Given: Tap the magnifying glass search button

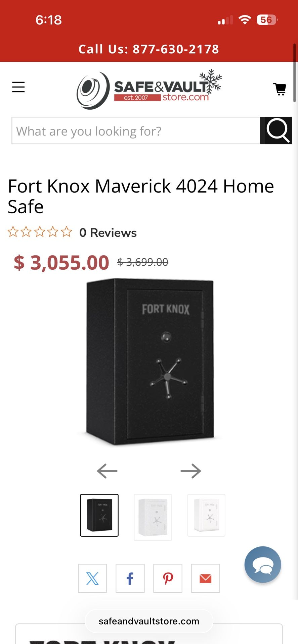Looking at the screenshot, I should [x=276, y=130].
